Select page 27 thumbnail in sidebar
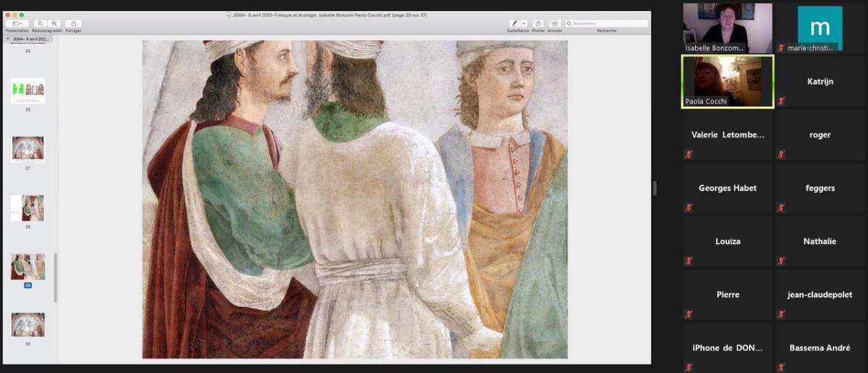The width and height of the screenshot is (868, 373). coord(27,148)
